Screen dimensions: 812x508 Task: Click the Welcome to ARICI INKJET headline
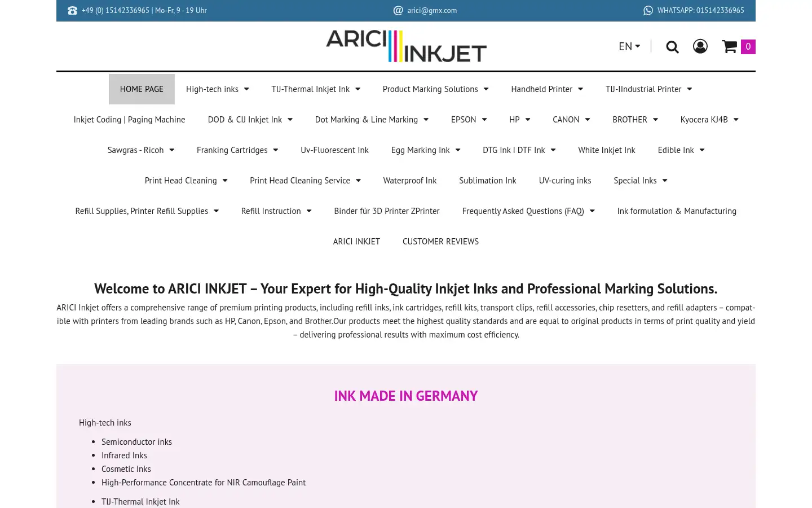coord(406,289)
